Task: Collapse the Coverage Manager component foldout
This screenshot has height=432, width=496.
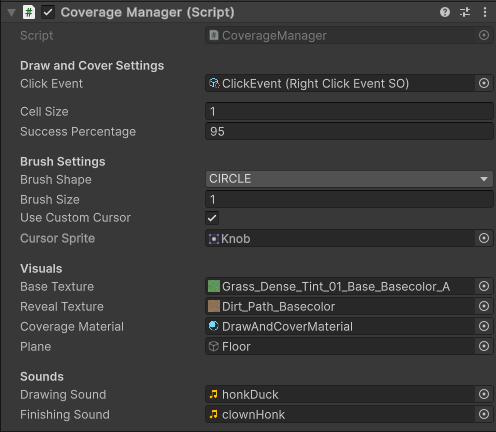Action: click(x=12, y=13)
